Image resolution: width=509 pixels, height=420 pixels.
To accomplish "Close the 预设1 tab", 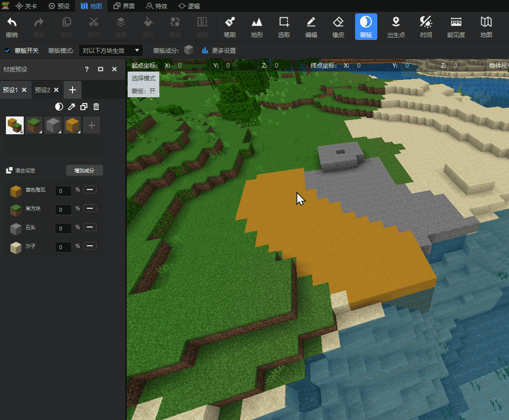I will (24, 90).
